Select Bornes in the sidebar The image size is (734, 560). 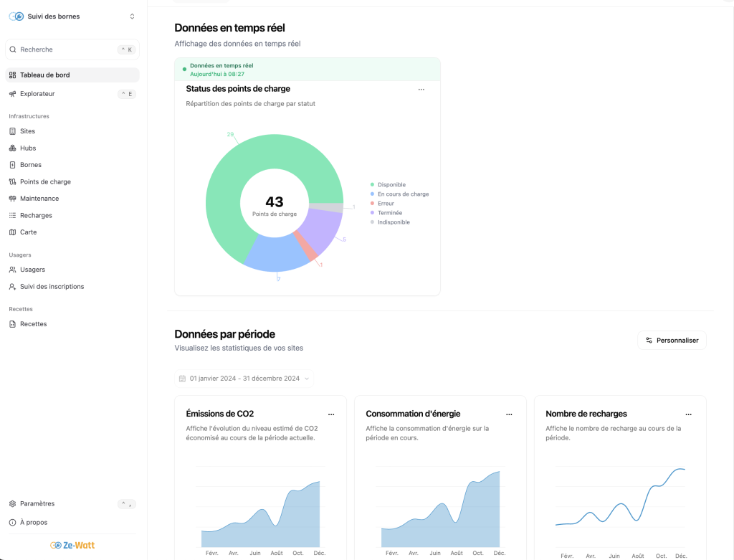pos(32,164)
